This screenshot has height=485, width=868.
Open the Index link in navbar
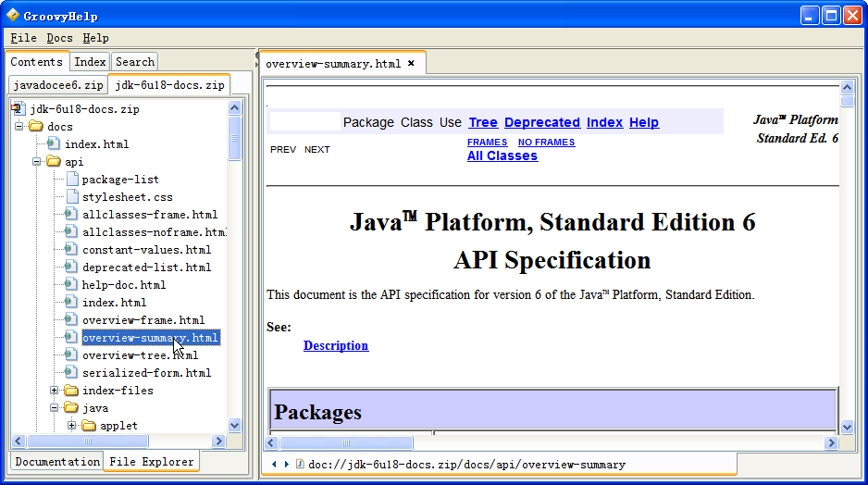[604, 122]
